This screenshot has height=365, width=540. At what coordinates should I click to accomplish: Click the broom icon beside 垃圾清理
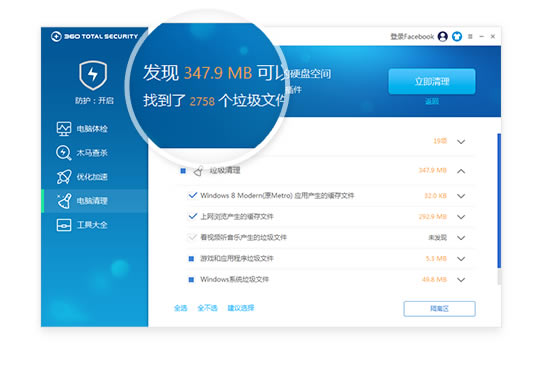pos(198,171)
